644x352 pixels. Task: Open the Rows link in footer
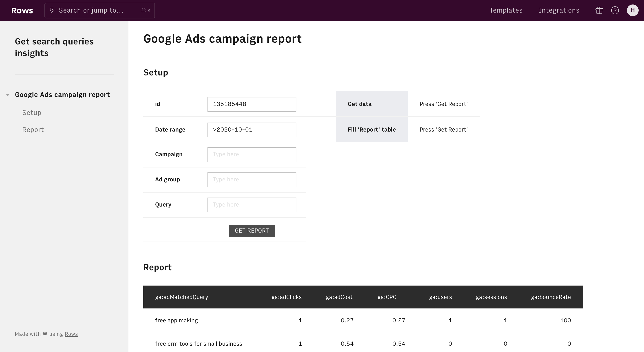71,334
